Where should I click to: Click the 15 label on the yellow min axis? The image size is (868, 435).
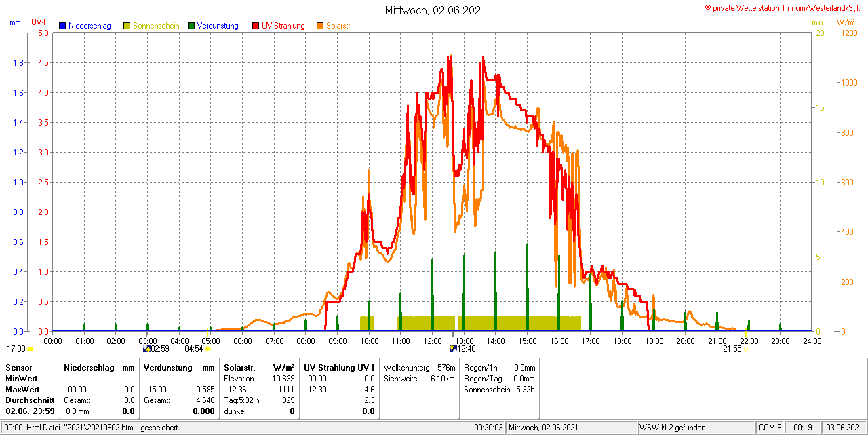tap(818, 107)
